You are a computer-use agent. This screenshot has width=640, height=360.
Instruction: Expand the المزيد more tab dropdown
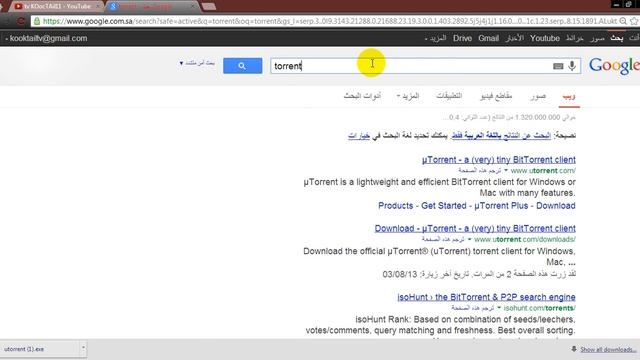pyautogui.click(x=408, y=96)
